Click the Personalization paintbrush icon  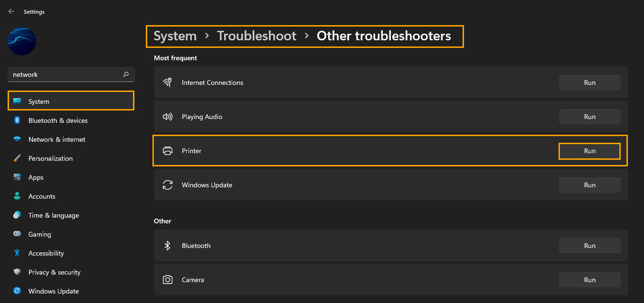[x=17, y=158]
